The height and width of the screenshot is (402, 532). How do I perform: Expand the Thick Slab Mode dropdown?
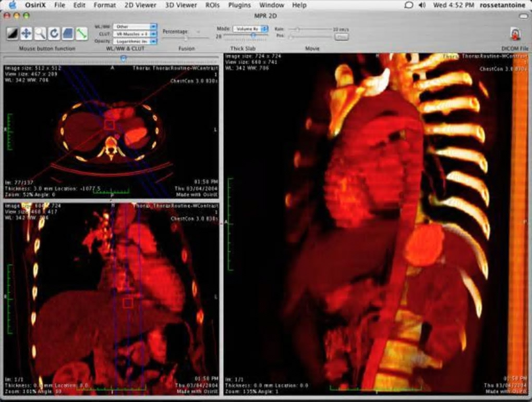pyautogui.click(x=250, y=29)
